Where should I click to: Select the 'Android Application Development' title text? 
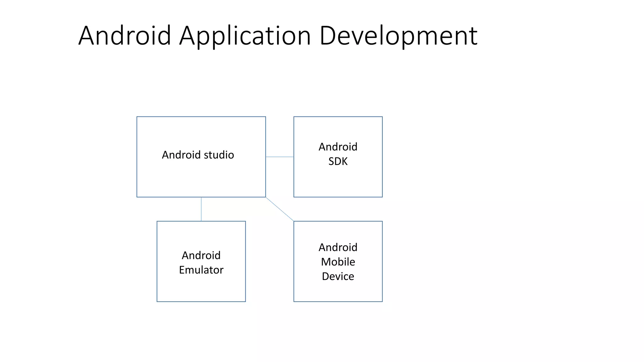pyautogui.click(x=278, y=36)
